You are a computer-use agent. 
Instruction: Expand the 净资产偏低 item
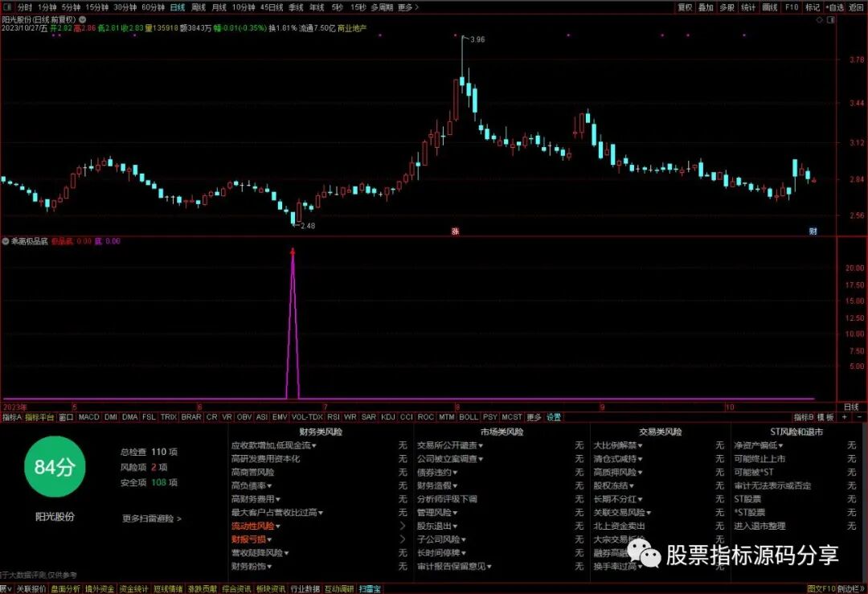(x=759, y=445)
